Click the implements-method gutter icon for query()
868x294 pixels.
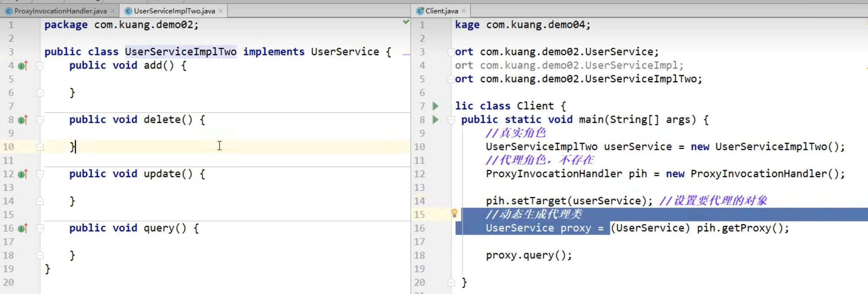tap(23, 228)
